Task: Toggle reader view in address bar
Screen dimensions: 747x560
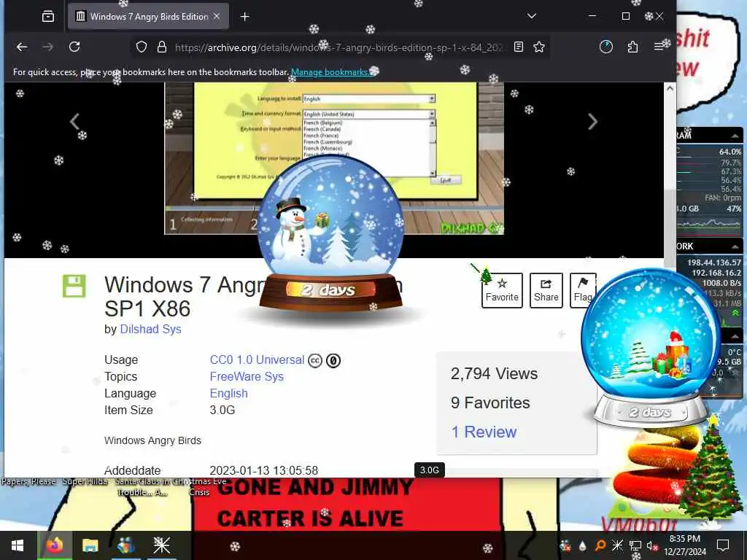Action: 519,47
